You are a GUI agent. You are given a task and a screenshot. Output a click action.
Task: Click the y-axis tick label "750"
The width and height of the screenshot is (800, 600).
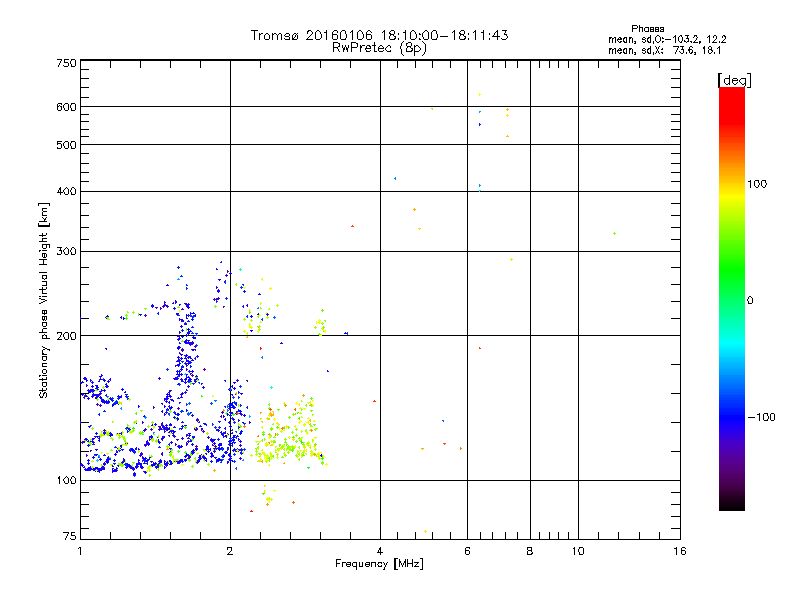pyautogui.click(x=66, y=63)
